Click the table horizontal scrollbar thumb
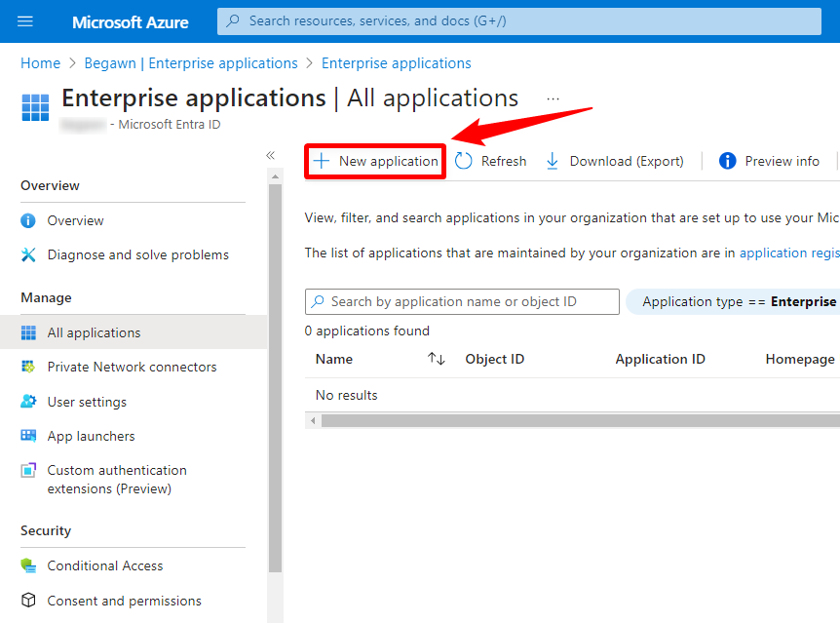This screenshot has height=623, width=840. coord(581,420)
